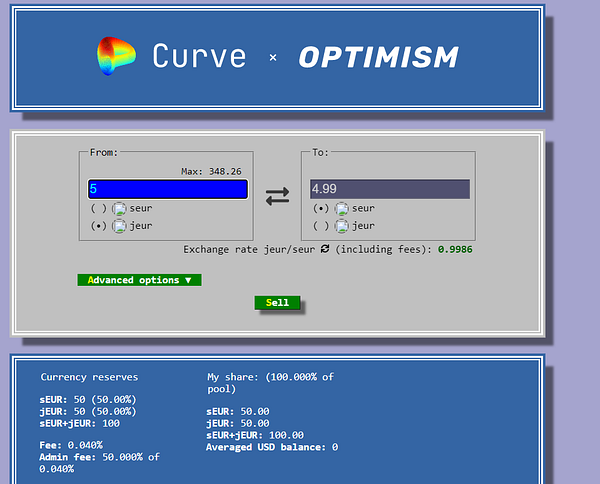
Task: Click the seur token icon under To
Action: click(x=341, y=209)
